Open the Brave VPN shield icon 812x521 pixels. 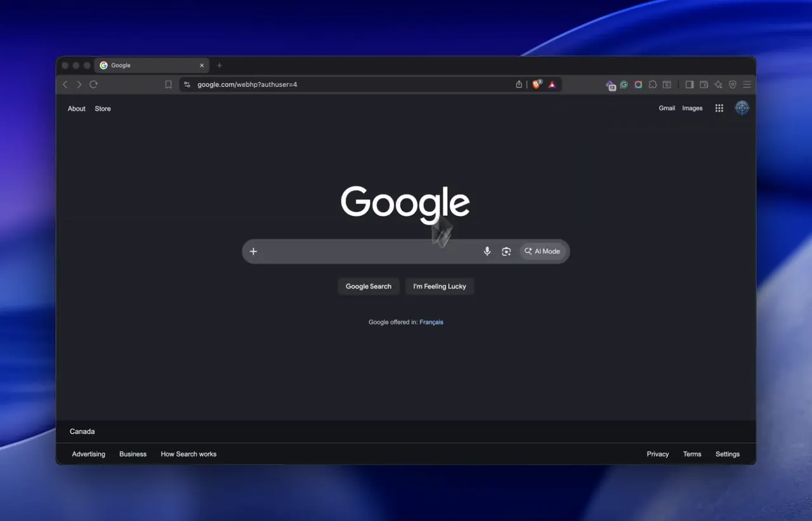tap(733, 84)
